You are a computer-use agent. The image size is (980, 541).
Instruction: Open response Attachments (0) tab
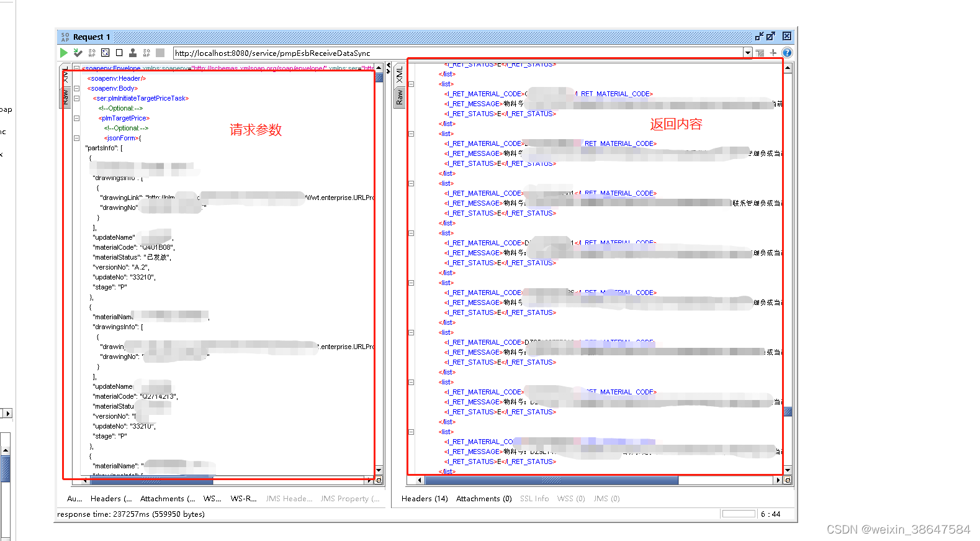tap(484, 498)
